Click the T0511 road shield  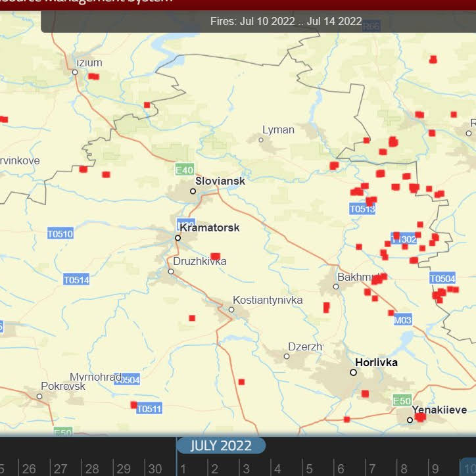coord(149,409)
